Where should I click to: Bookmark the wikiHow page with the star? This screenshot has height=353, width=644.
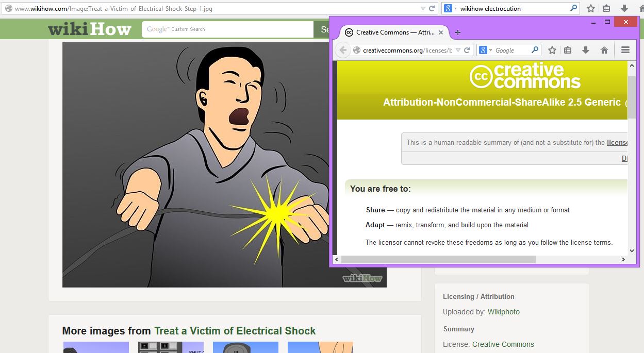tap(591, 8)
